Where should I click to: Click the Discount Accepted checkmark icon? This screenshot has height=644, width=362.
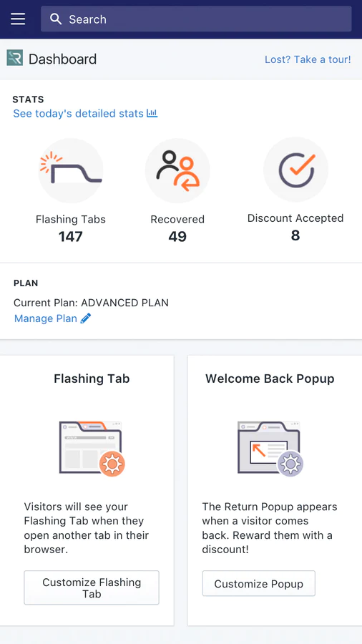295,170
